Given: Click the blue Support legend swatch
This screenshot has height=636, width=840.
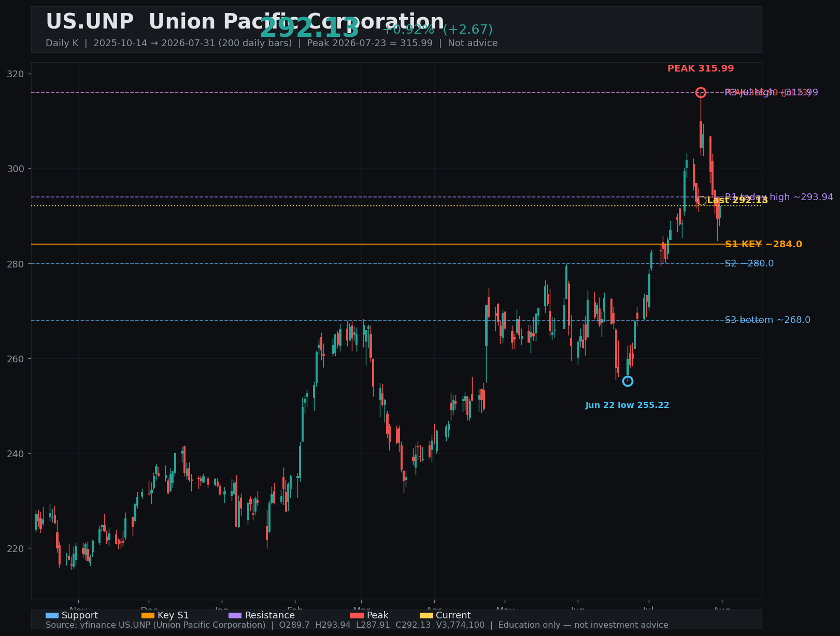Looking at the screenshot, I should [x=52, y=616].
